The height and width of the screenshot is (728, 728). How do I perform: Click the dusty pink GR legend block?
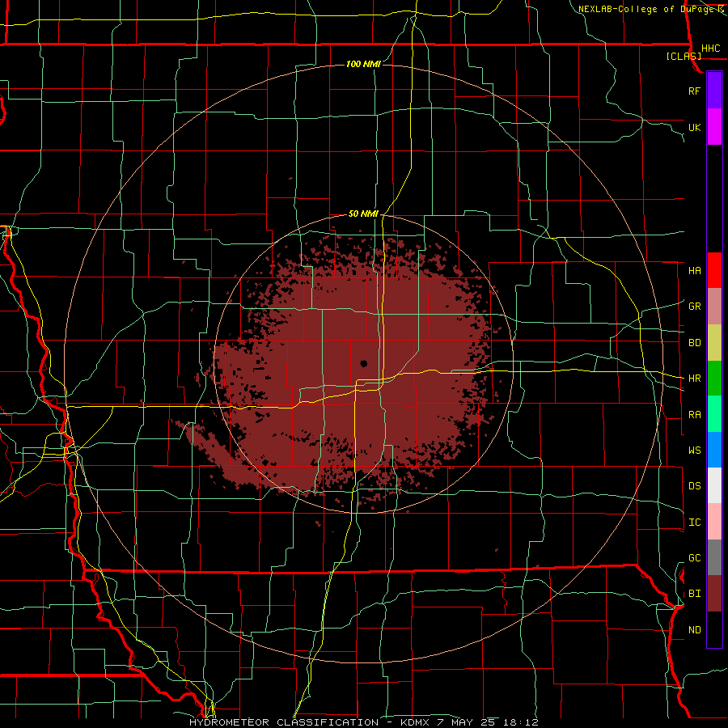(714, 307)
